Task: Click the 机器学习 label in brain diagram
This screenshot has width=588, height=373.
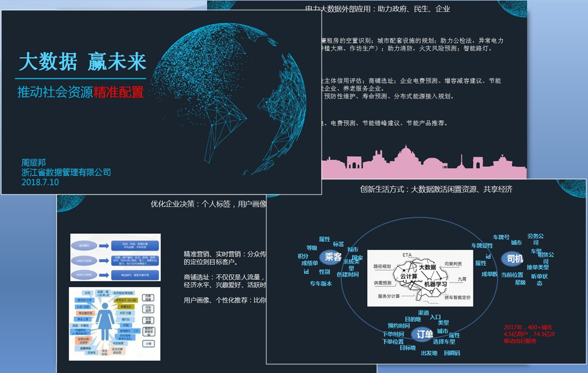Action: (x=436, y=284)
